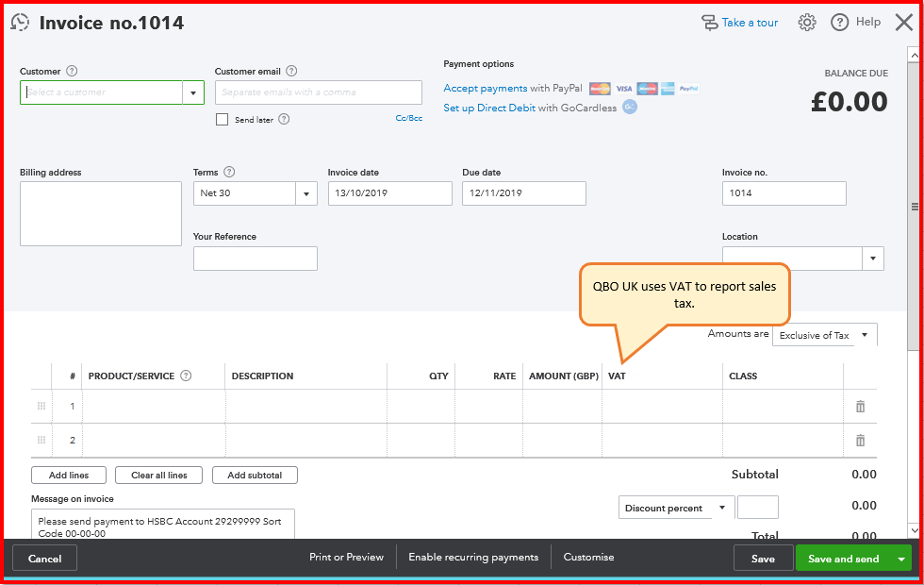
Task: Expand the Save and send arrow options
Action: tap(901, 559)
